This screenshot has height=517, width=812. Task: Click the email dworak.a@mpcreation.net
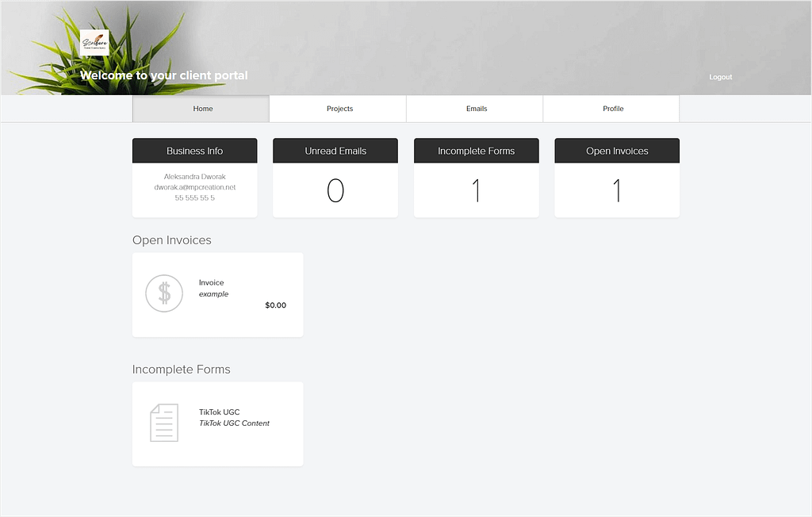pos(195,187)
